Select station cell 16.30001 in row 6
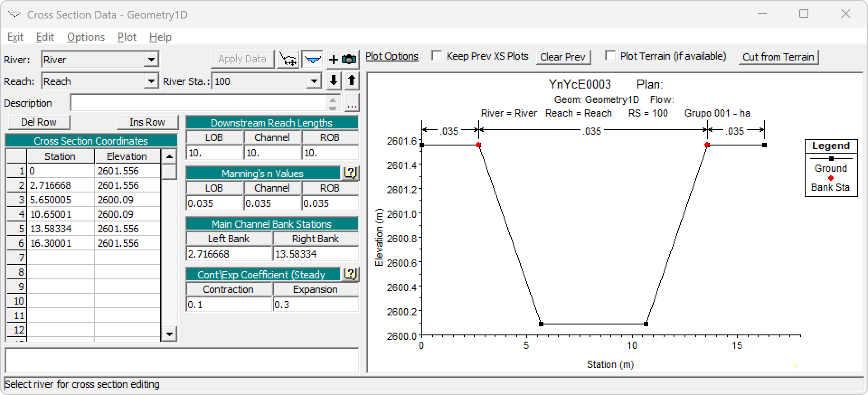 [x=61, y=243]
